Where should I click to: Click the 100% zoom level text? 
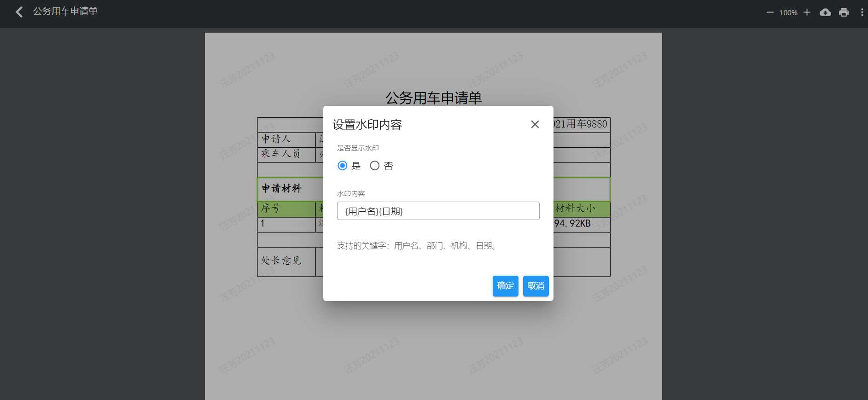click(788, 13)
